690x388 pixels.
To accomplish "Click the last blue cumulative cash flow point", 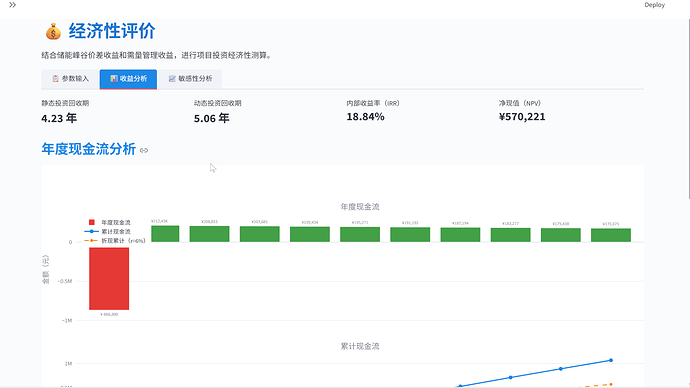I will click(x=611, y=360).
